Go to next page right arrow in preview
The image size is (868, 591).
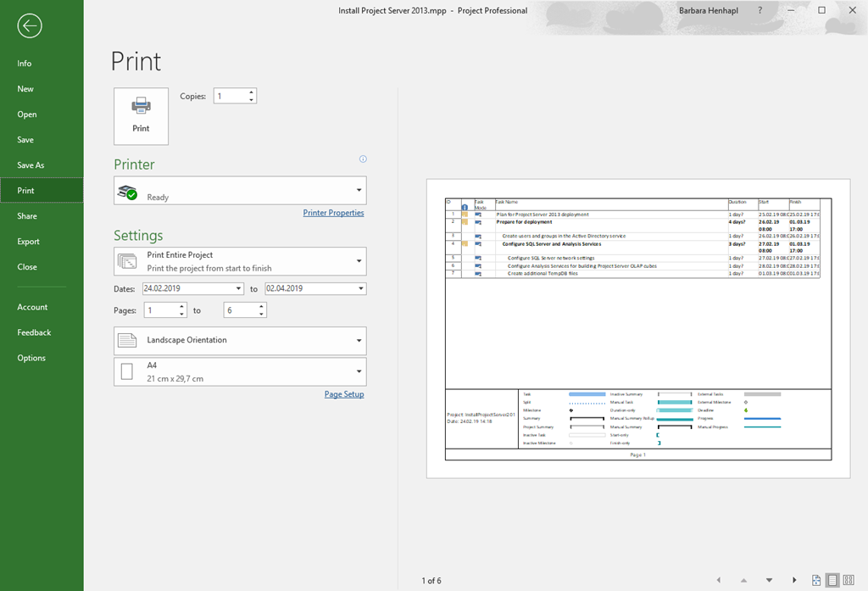coord(794,581)
